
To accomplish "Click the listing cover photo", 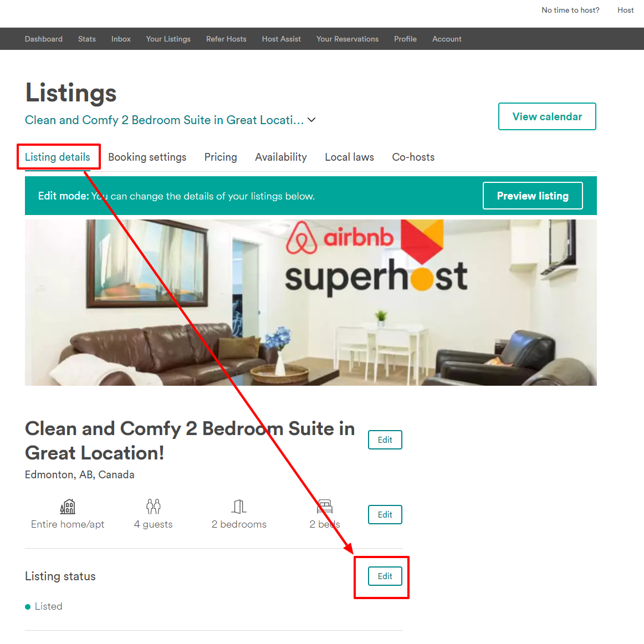I will (311, 302).
